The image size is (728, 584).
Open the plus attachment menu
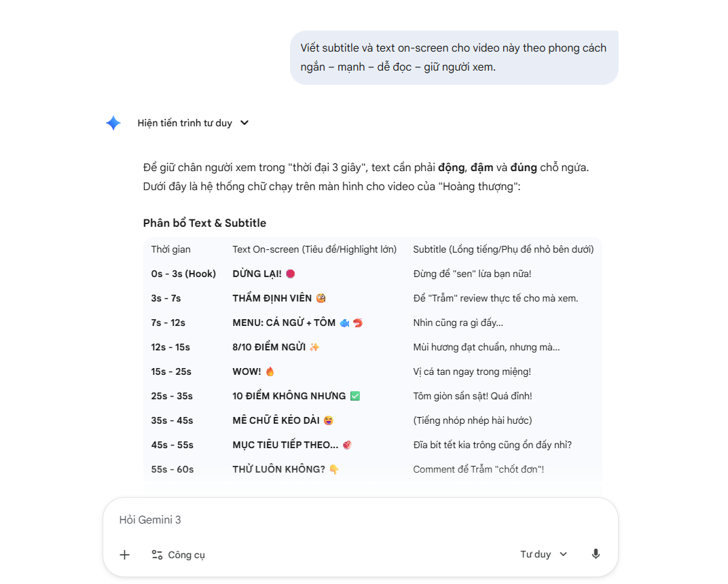pos(124,555)
